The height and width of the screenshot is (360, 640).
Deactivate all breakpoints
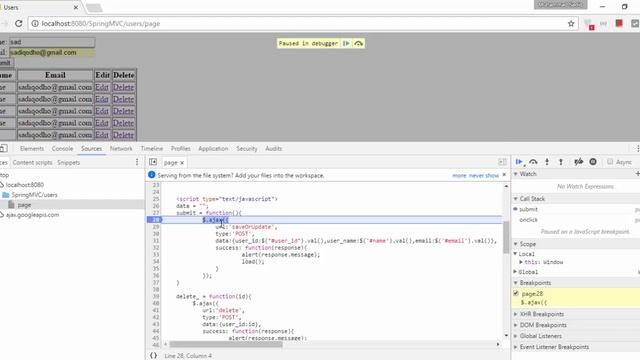tap(578, 162)
